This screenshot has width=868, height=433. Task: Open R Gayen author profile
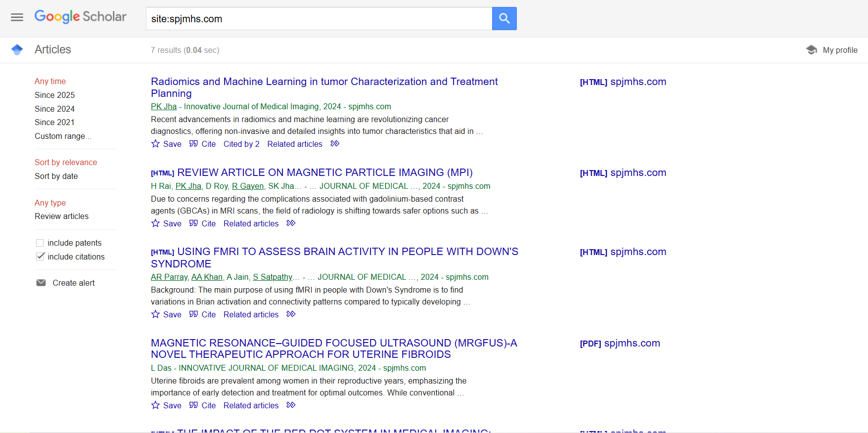[x=248, y=186]
